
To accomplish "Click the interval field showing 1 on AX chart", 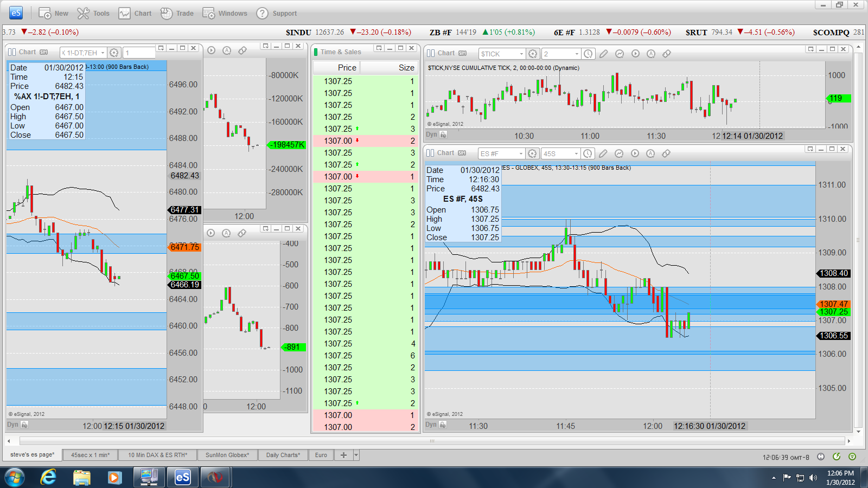I will [x=139, y=53].
